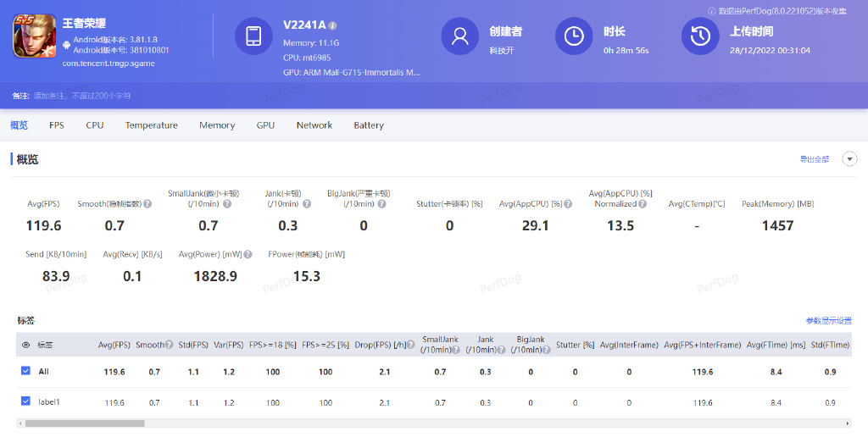Open the GPU tab
Screen dimensions: 868x437
pyautogui.click(x=265, y=125)
